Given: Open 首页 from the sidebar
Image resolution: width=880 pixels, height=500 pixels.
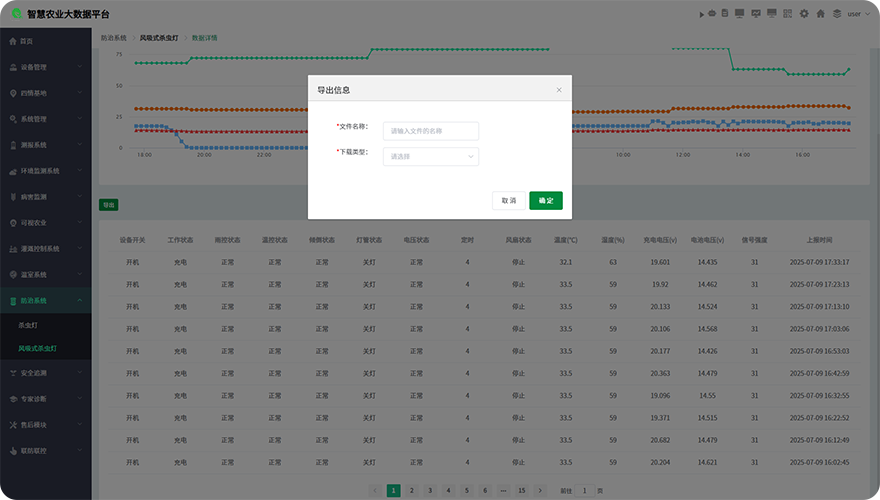Looking at the screenshot, I should coord(27,41).
